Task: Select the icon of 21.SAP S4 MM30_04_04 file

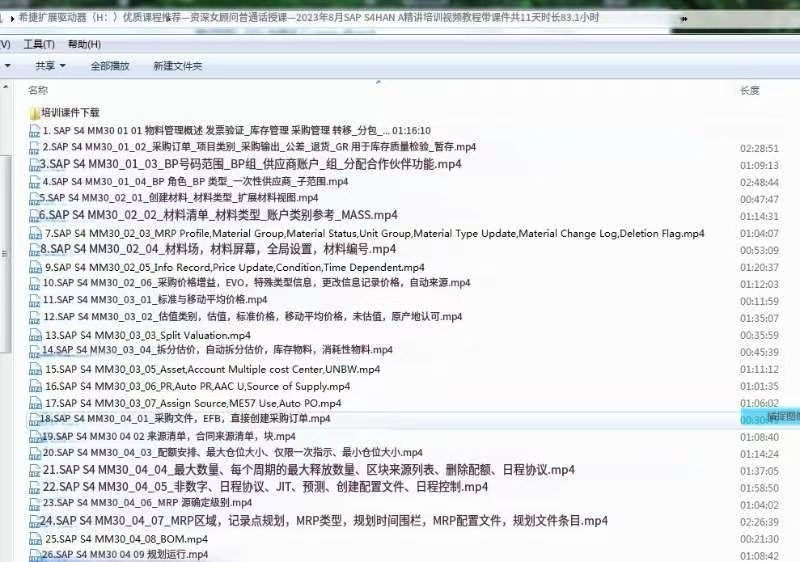Action: [x=35, y=470]
